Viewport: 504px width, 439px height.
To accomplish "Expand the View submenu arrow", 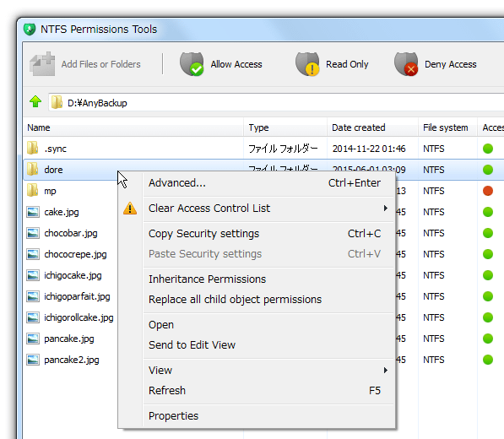I will [386, 371].
